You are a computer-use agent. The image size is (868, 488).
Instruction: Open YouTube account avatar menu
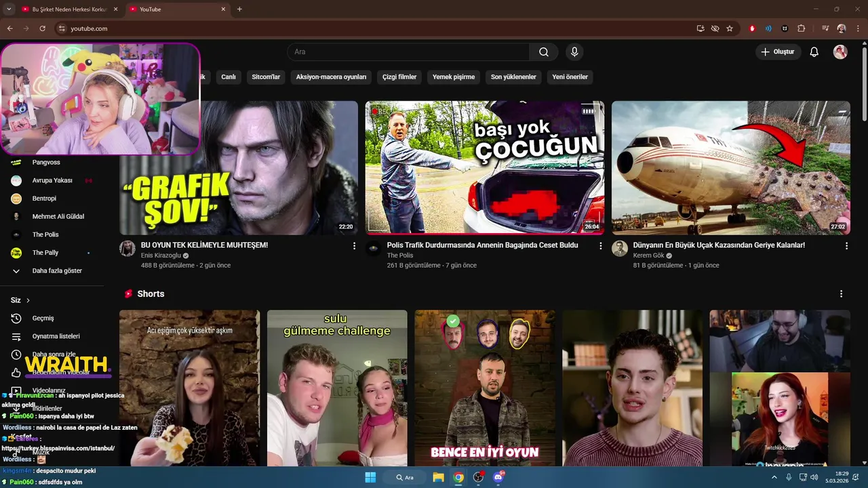tap(840, 52)
